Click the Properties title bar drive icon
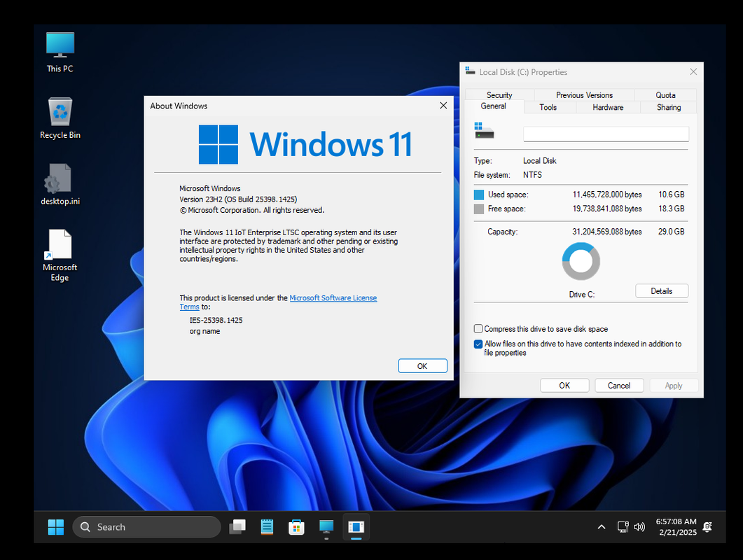Image resolution: width=743 pixels, height=560 pixels. click(x=470, y=71)
